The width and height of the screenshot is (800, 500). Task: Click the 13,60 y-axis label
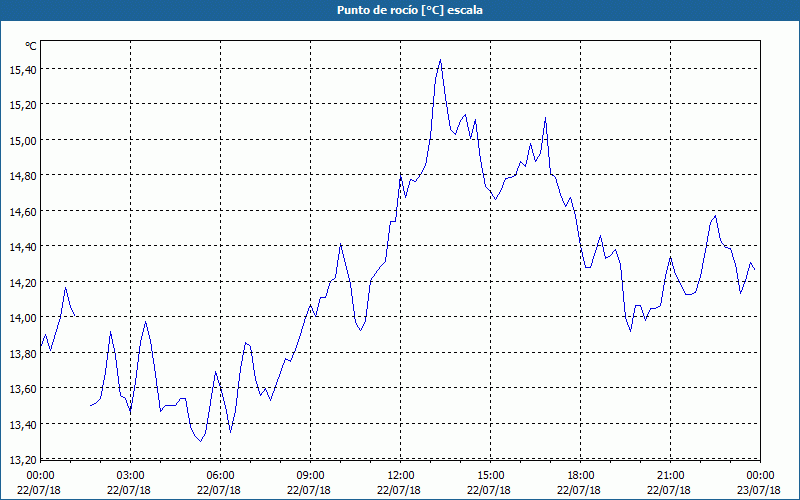(x=23, y=389)
